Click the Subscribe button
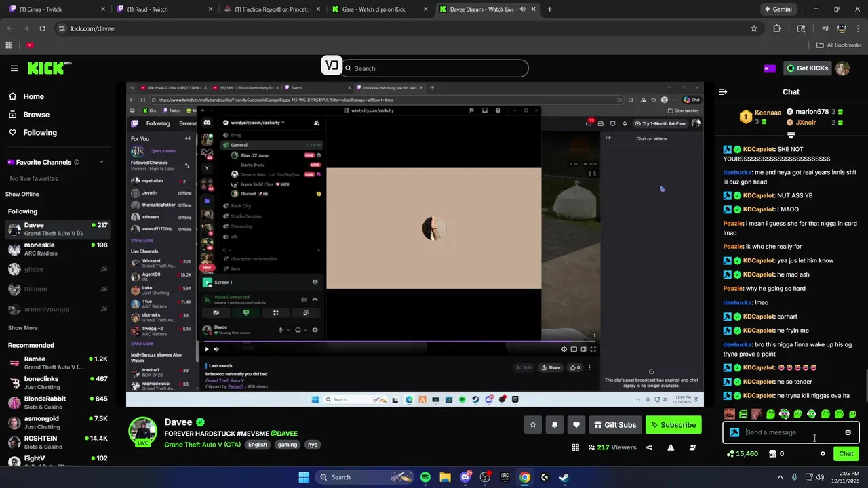 coord(673,425)
